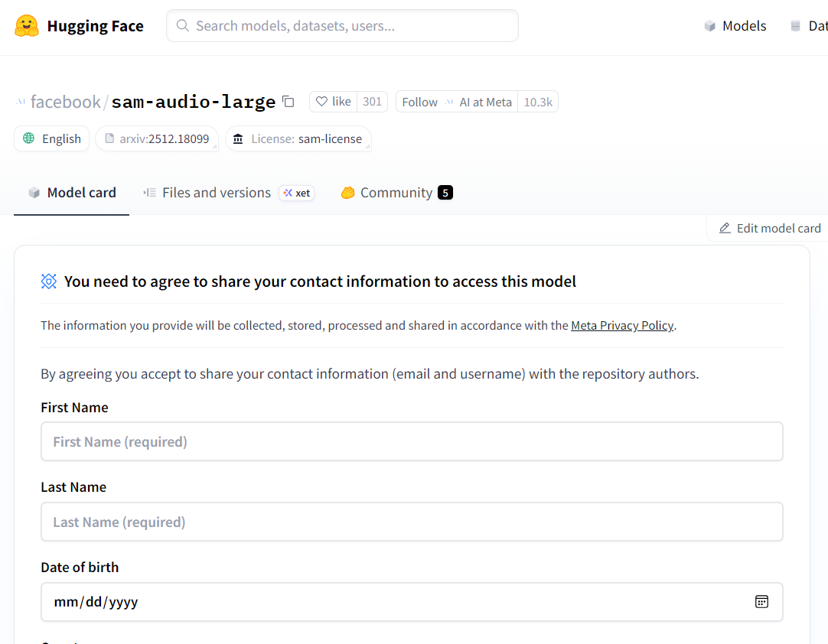Image resolution: width=828 pixels, height=644 pixels.
Task: Click the building icon on the sam-license tag
Action: pos(238,138)
